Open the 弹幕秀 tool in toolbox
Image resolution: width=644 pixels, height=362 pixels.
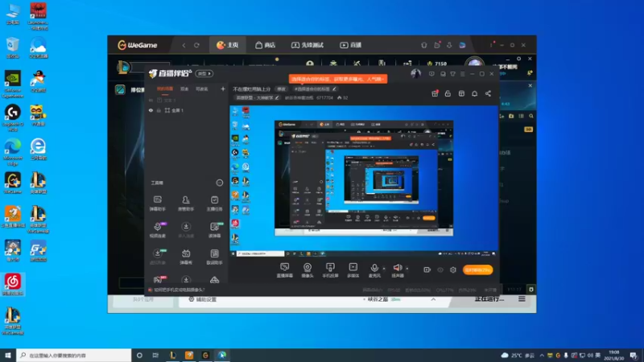pos(186,257)
